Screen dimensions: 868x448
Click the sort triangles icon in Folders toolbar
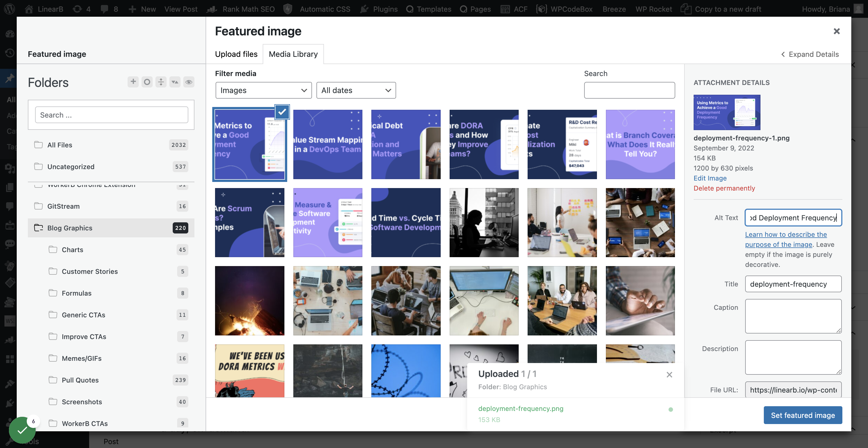coord(175,82)
